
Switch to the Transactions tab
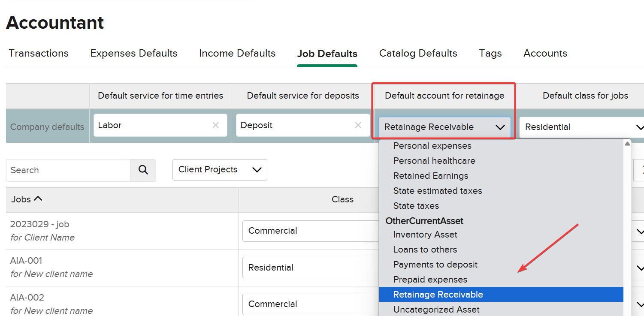click(x=39, y=54)
